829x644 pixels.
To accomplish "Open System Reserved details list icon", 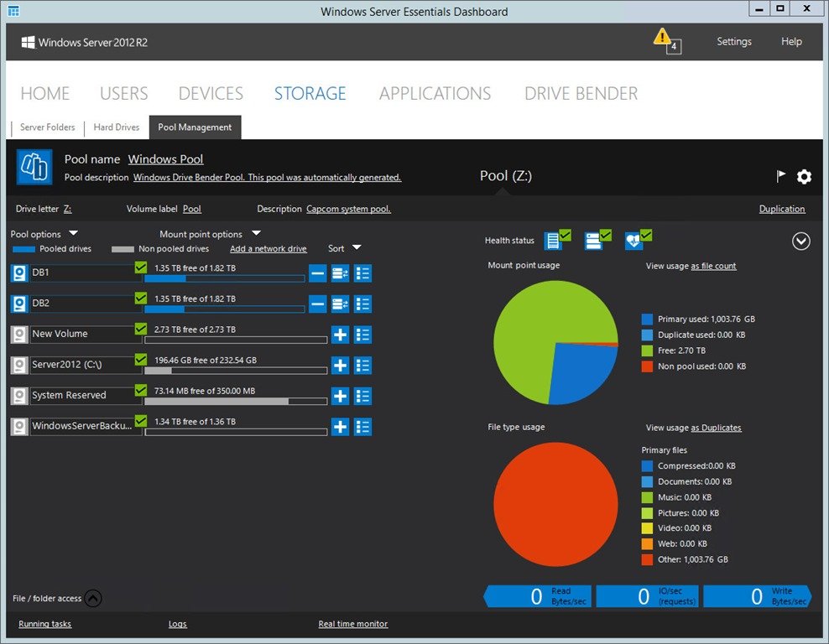I will (362, 396).
